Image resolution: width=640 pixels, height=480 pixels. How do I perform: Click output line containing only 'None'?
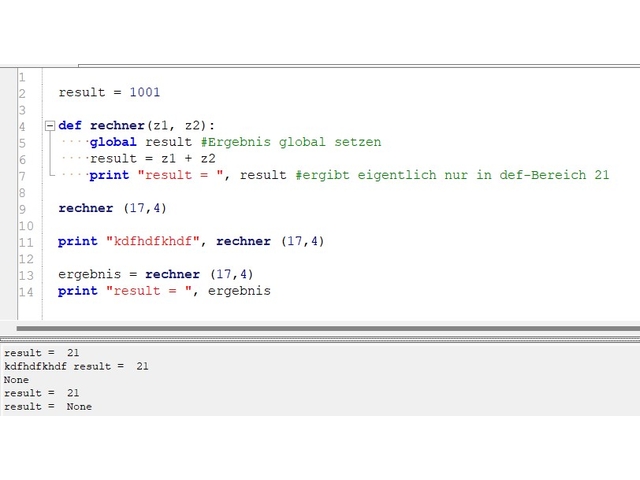16,380
